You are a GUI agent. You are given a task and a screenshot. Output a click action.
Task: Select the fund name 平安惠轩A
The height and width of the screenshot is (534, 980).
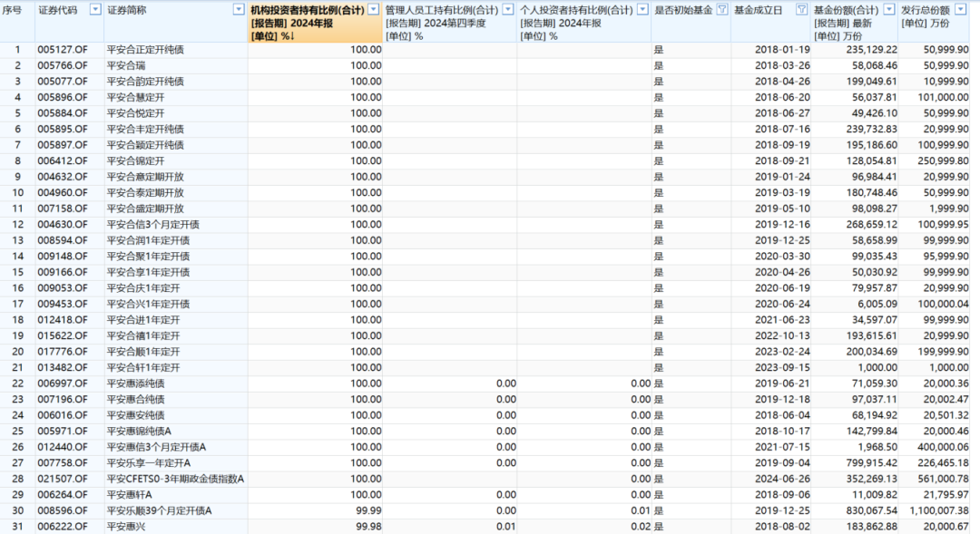point(130,495)
